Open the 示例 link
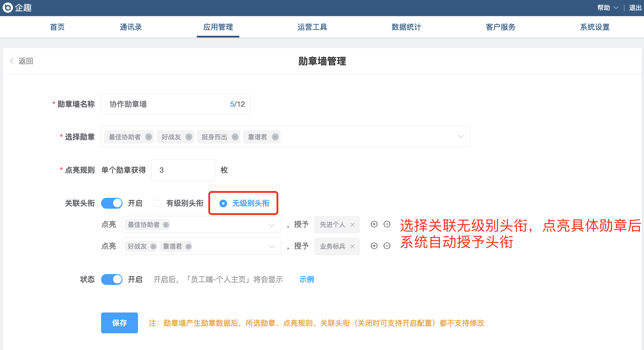 click(306, 279)
